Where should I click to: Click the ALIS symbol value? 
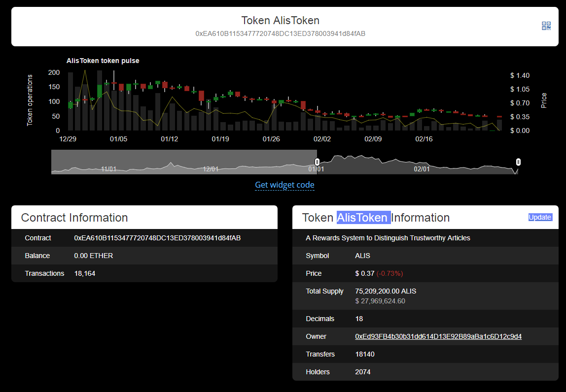(x=362, y=256)
